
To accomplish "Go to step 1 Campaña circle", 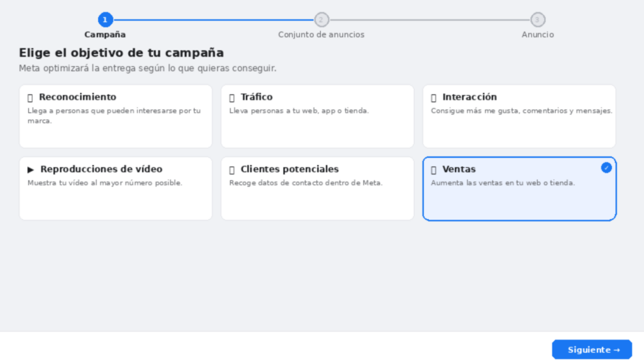I will pos(105,20).
